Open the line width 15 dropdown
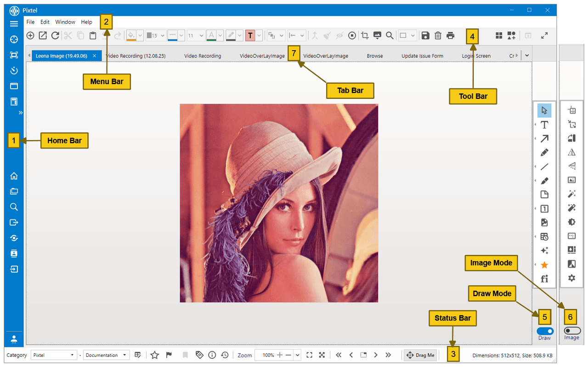This screenshot has width=588, height=367. (155, 35)
